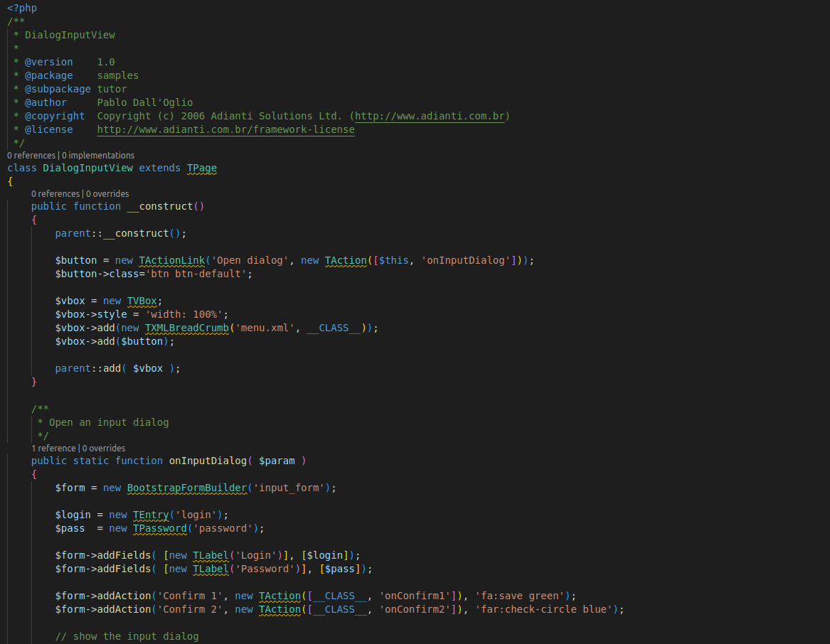Show "1 reference" CodeLens above onInputDialog
This screenshot has width=830, height=644.
pos(53,448)
